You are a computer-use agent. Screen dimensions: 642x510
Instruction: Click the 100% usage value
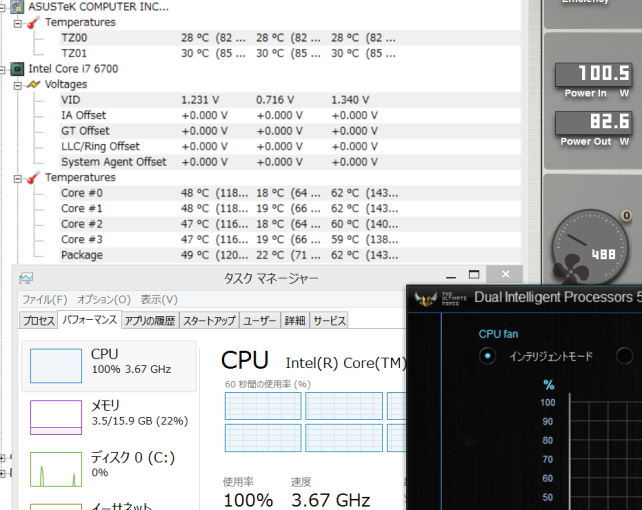[x=249, y=500]
